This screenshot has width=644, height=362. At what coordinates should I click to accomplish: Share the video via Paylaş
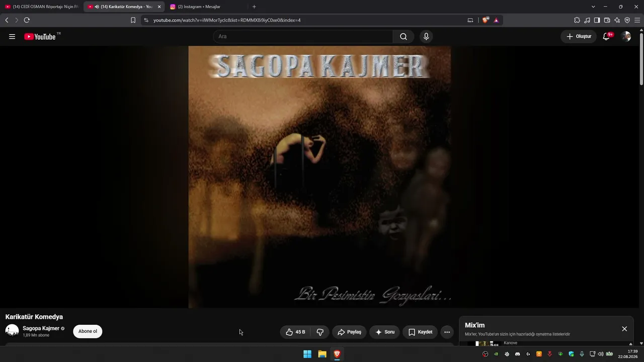coord(349,332)
